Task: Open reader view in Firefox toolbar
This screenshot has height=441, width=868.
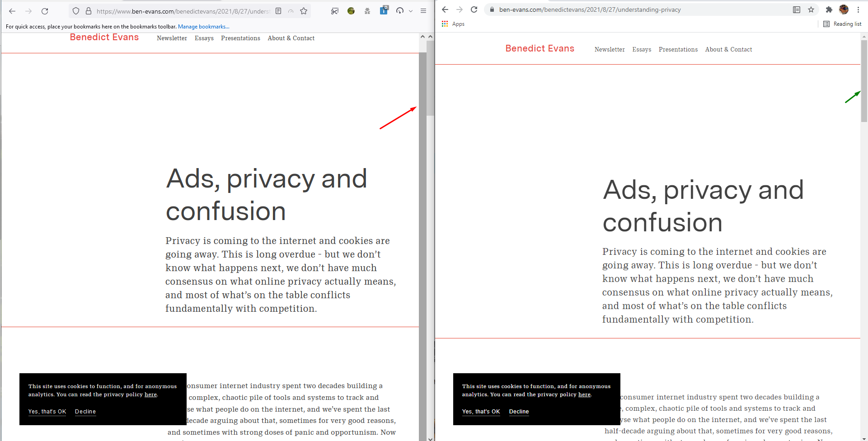Action: pyautogui.click(x=278, y=11)
